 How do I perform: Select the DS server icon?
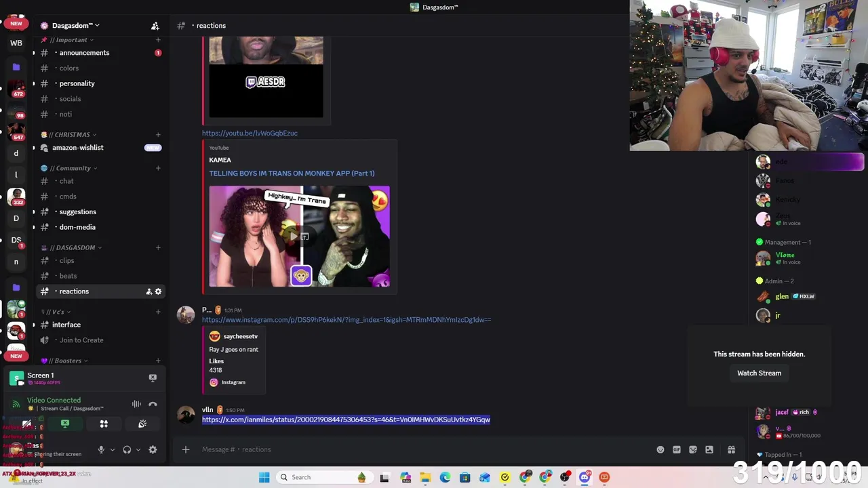(16, 240)
